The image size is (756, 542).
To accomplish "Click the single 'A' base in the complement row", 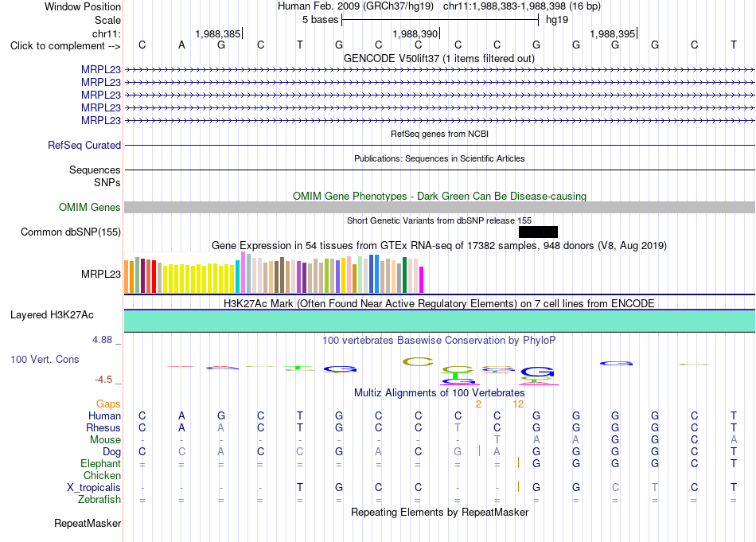I will tap(181, 45).
